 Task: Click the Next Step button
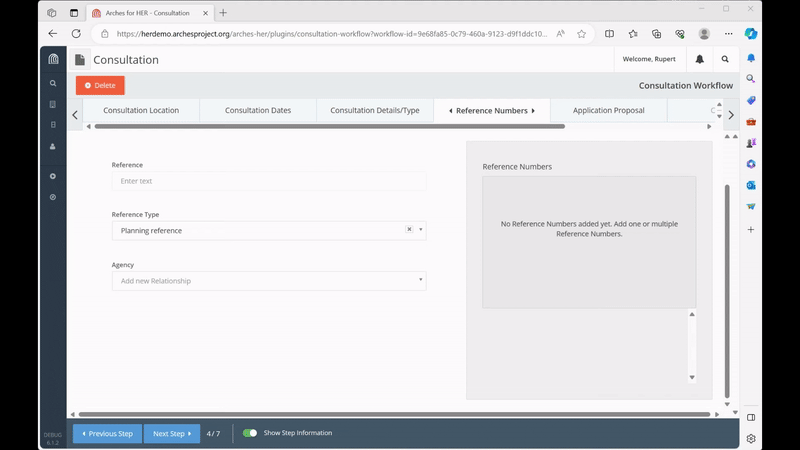point(171,433)
